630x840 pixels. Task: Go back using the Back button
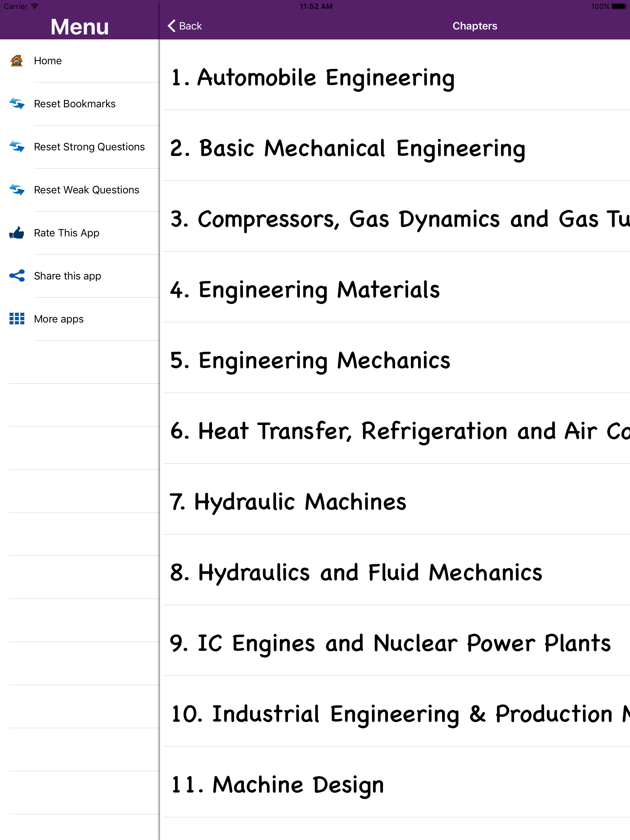click(x=185, y=26)
